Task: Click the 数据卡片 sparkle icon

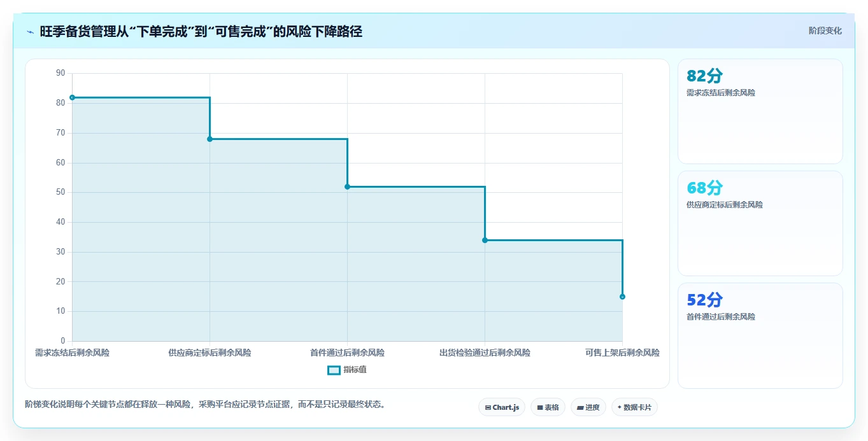Action: 620,407
